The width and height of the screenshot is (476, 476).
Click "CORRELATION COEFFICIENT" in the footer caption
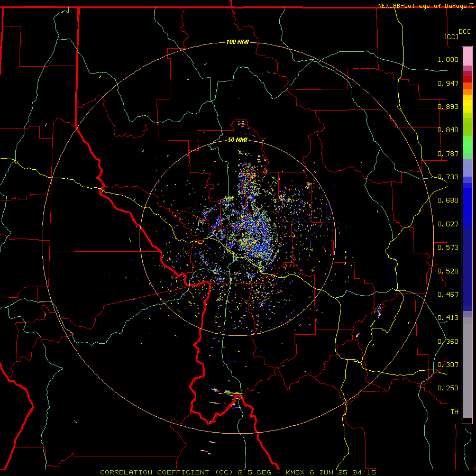click(154, 472)
